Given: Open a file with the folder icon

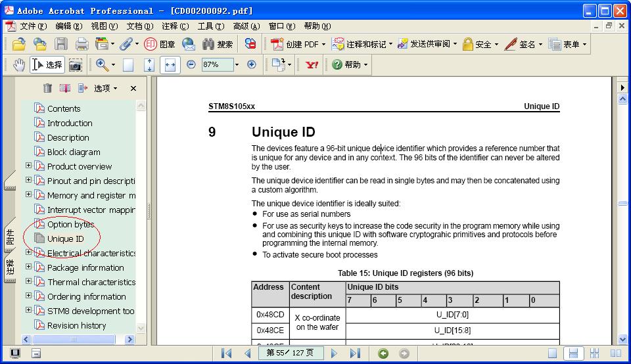Looking at the screenshot, I should pyautogui.click(x=18, y=44).
